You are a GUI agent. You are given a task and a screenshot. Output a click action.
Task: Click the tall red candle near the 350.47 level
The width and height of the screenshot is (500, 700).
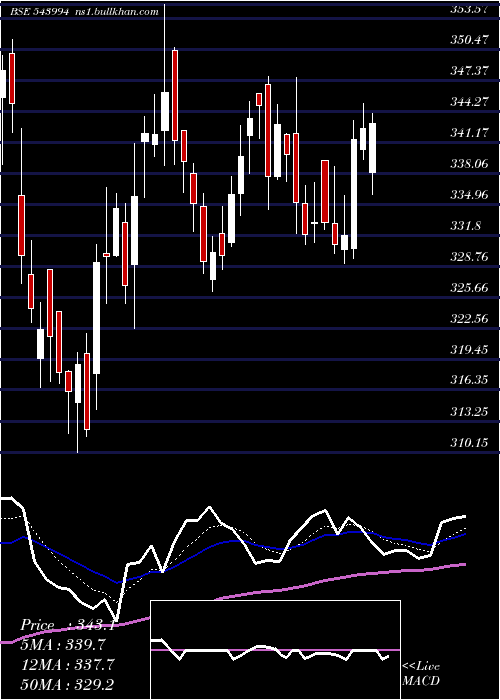175,96
